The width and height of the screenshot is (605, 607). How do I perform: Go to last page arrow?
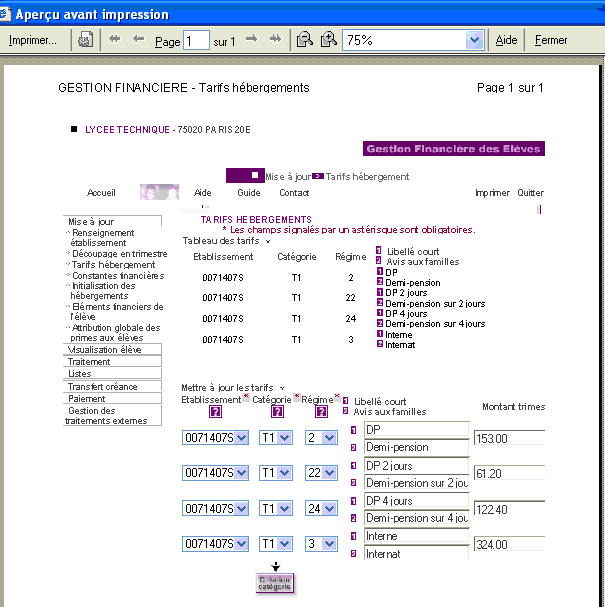(x=276, y=39)
